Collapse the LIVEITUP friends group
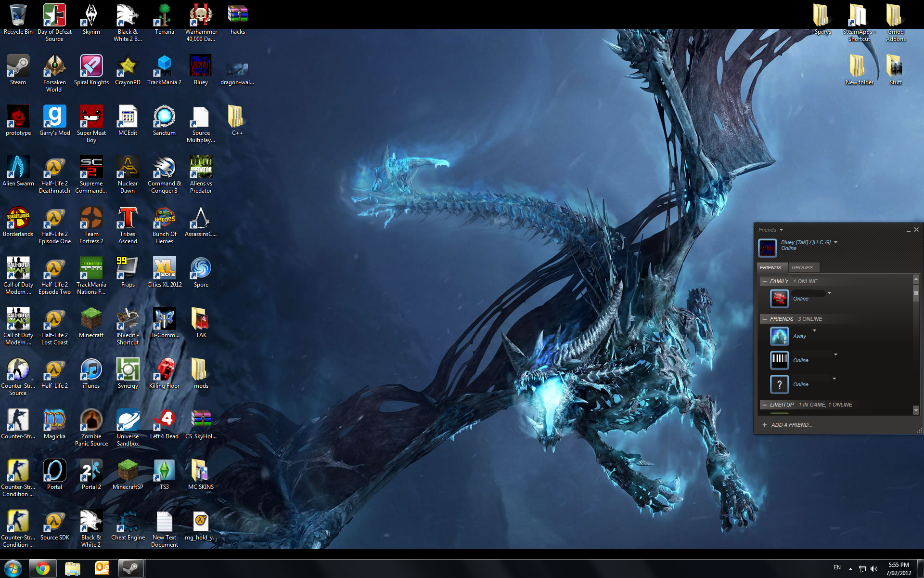This screenshot has width=924, height=578. pos(765,405)
